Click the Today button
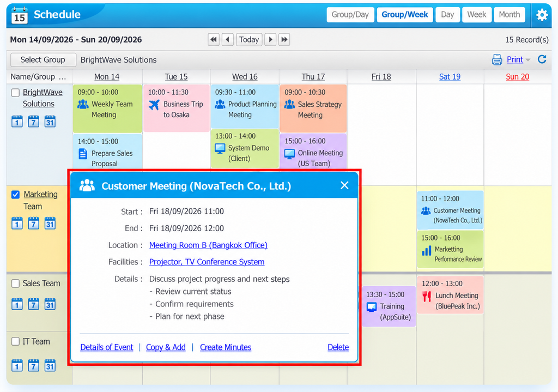 pyautogui.click(x=248, y=39)
